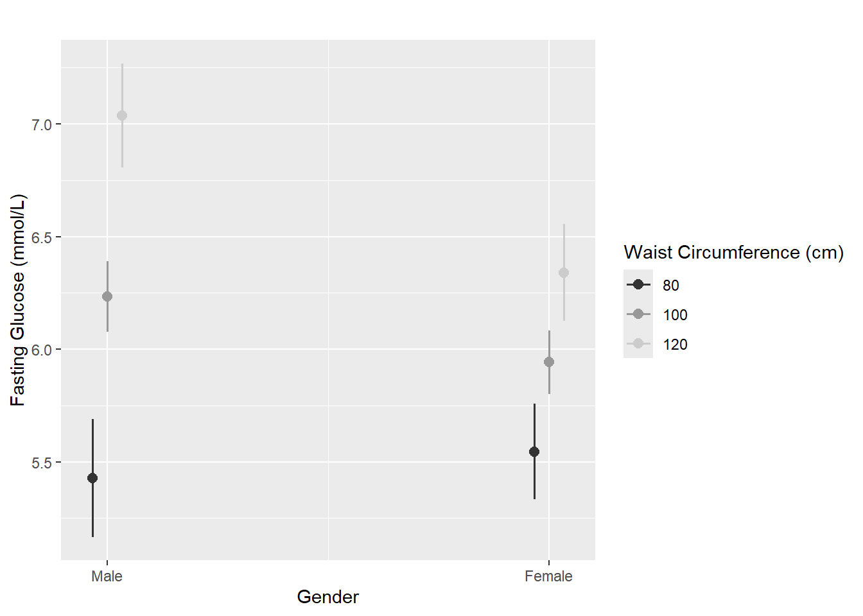Click the dark legend key for 80
The height and width of the screenshot is (616, 863).
point(638,284)
